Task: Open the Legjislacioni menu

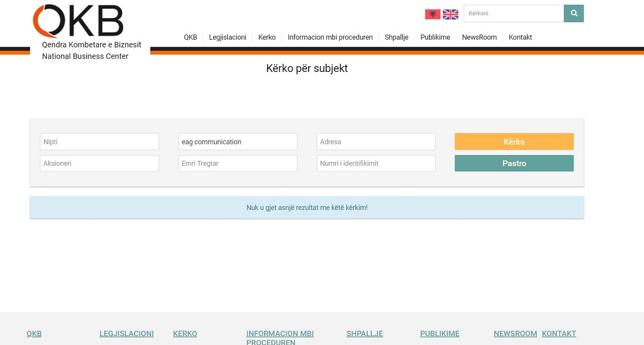Action: pos(228,37)
